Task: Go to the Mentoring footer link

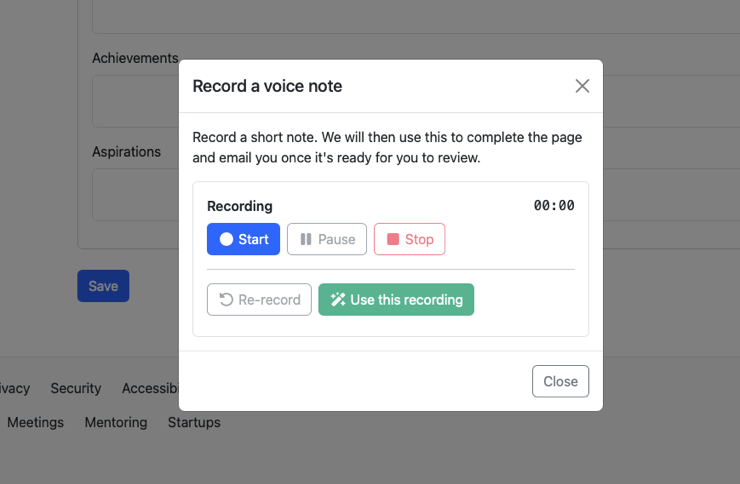Action: tap(115, 422)
